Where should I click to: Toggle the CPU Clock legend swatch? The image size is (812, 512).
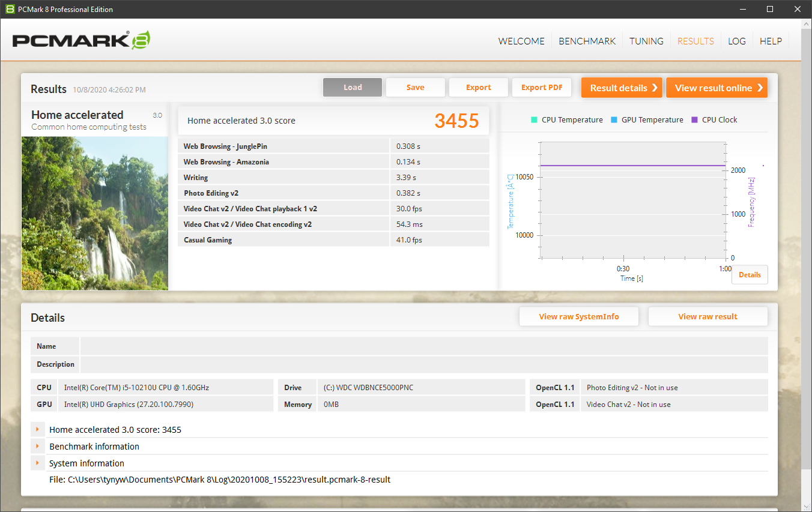point(694,119)
